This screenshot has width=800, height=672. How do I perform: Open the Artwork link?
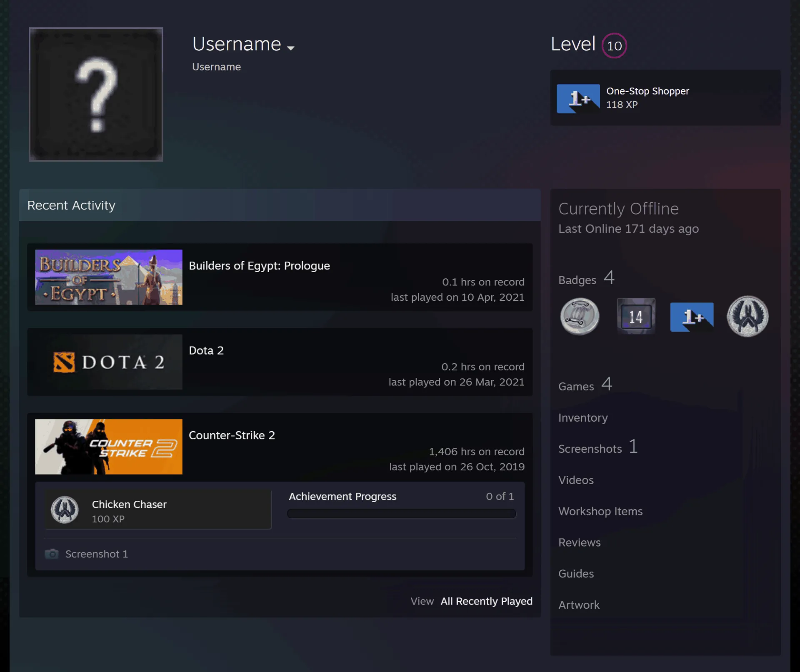(579, 605)
